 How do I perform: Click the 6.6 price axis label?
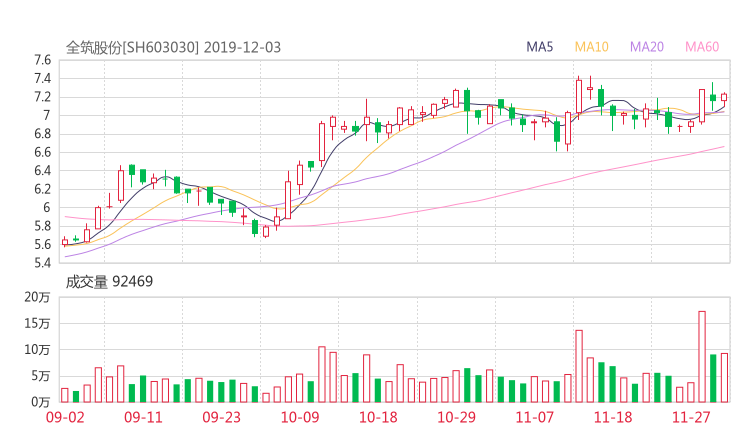click(x=42, y=152)
